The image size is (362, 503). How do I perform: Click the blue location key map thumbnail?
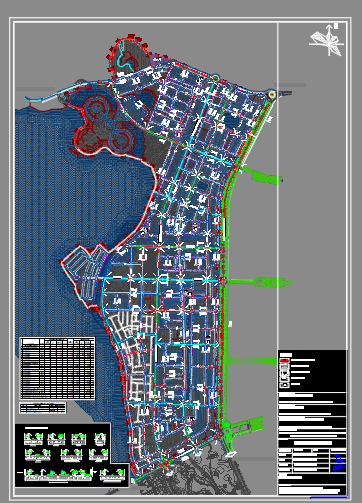pyautogui.click(x=338, y=463)
